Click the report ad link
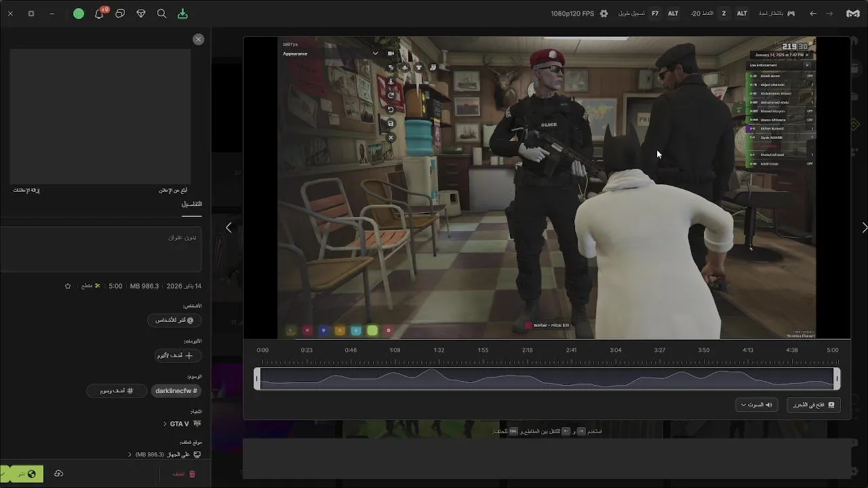868x488 pixels. point(173,190)
